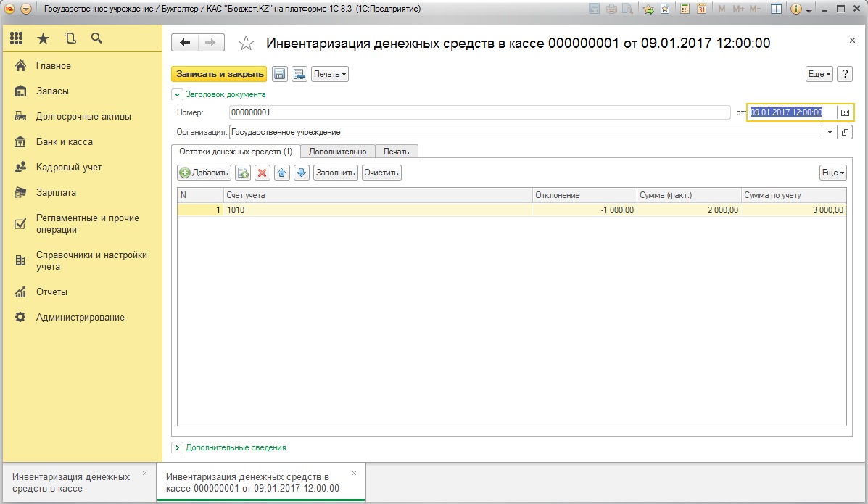Click the 1C main menu round dropdown icon
The height and width of the screenshot is (504, 868).
tap(26, 9)
